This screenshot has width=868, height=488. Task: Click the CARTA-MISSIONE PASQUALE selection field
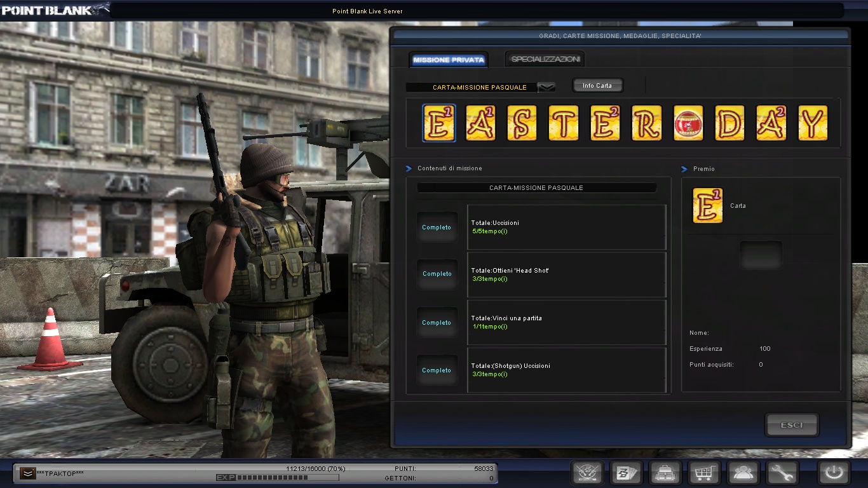[480, 87]
